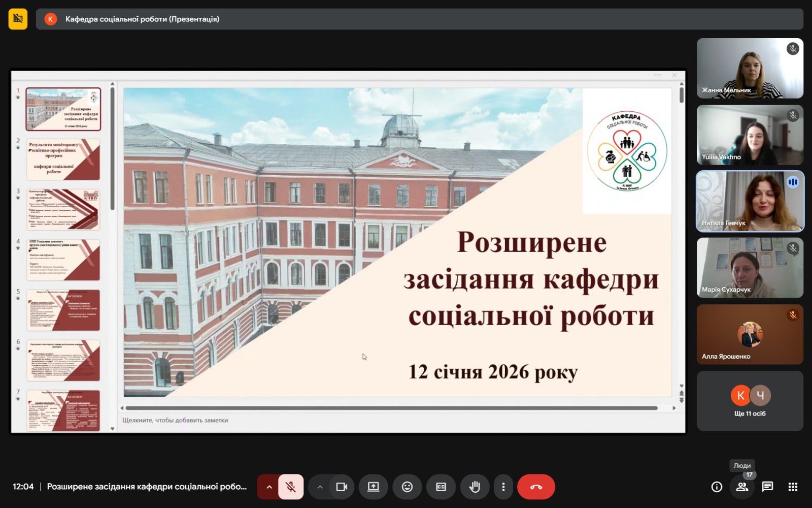Toggle closed captions
The height and width of the screenshot is (508, 812).
[441, 487]
